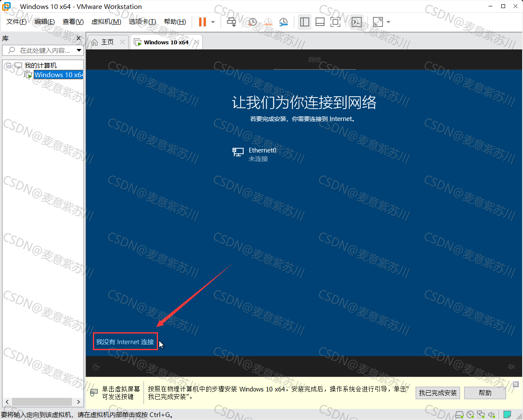Toggle the library sidebar view icon
The height and width of the screenshot is (420, 523).
[305, 22]
